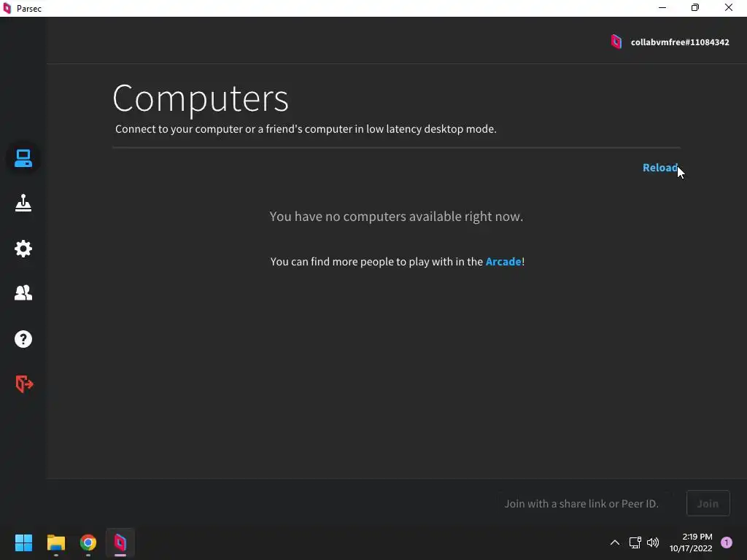Show hidden system tray icons
The height and width of the screenshot is (560, 747).
[615, 542]
